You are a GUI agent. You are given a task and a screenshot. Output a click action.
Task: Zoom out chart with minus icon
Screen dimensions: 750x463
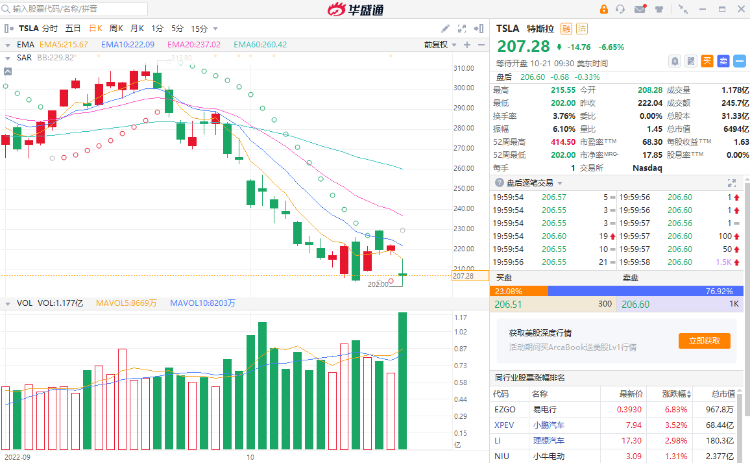[481, 44]
